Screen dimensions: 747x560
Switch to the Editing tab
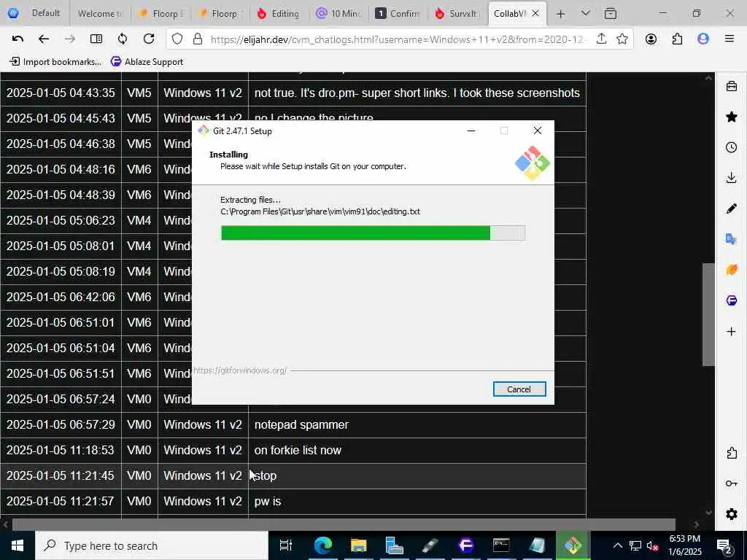278,13
